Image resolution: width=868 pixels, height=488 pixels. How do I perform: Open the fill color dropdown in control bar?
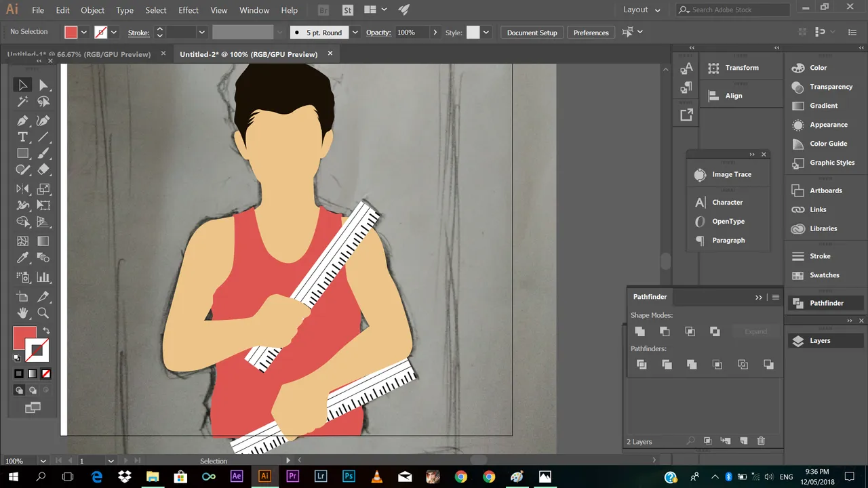point(84,33)
